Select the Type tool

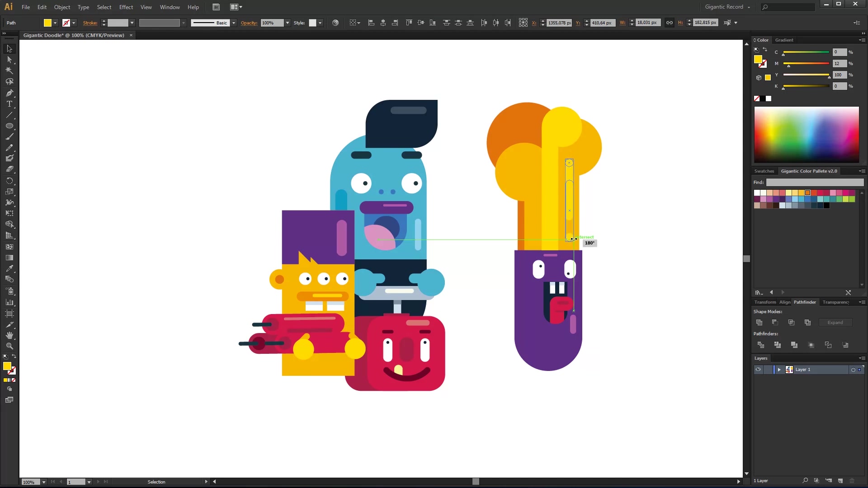point(9,104)
